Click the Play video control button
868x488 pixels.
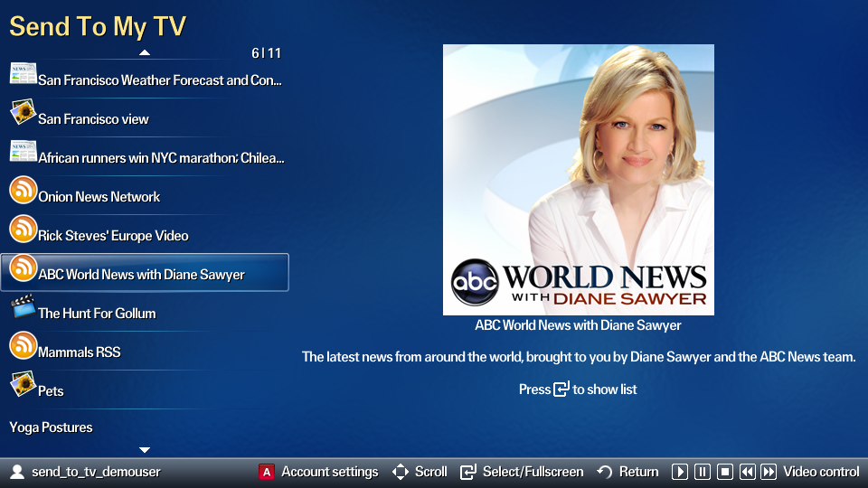680,472
